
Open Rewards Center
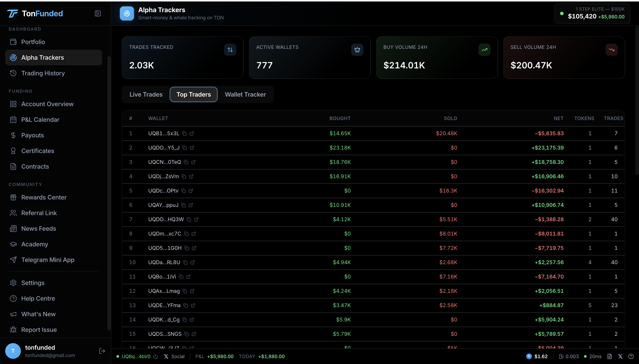tap(53, 198)
